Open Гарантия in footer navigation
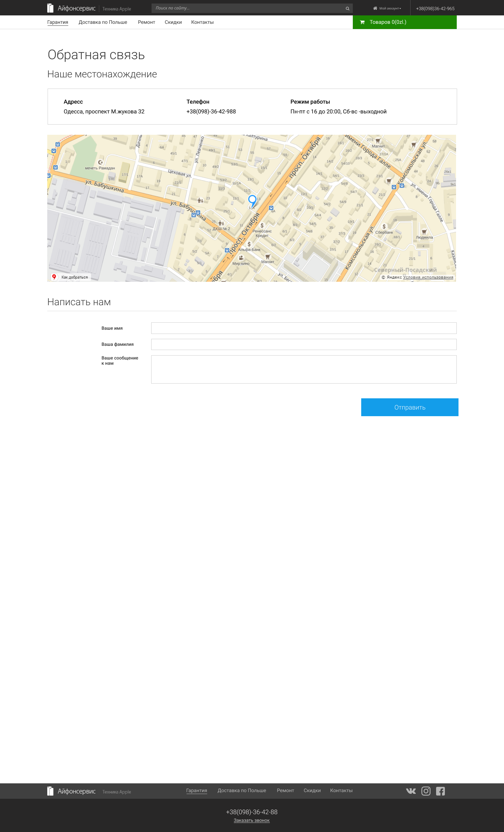The image size is (504, 832). [197, 790]
